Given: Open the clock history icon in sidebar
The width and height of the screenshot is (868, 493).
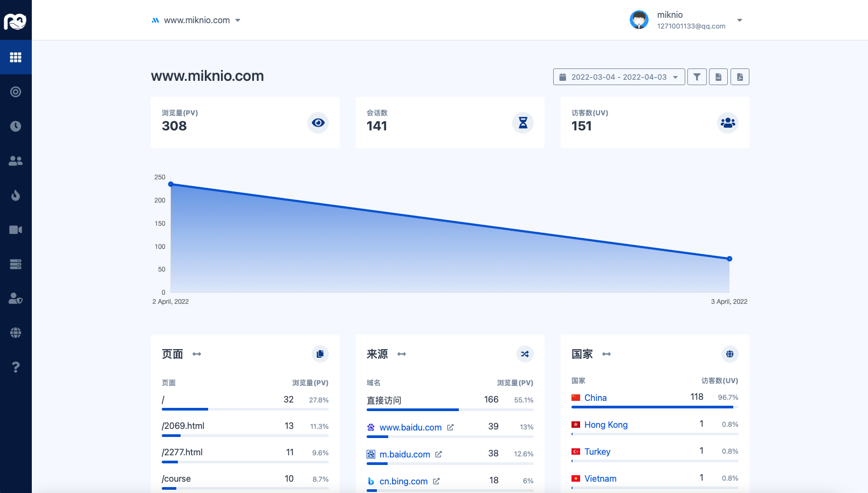Looking at the screenshot, I should point(16,126).
